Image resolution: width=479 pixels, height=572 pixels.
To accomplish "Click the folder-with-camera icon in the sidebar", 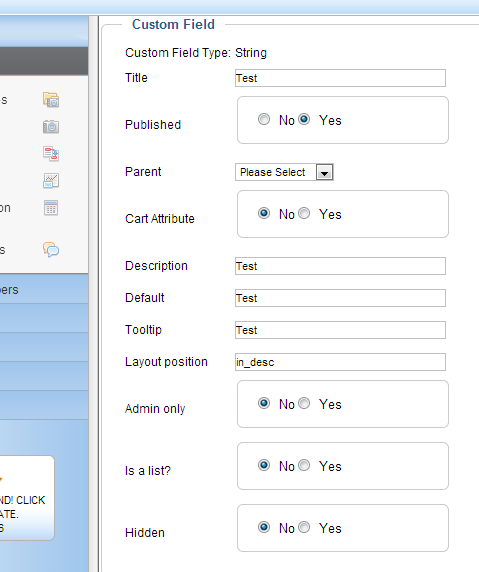I will (51, 100).
